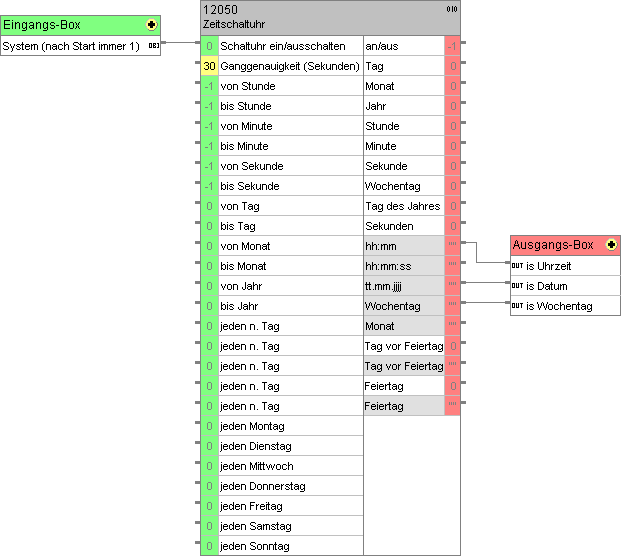Select the jeden Sonntag input row
The image size is (621, 556).
click(x=290, y=546)
